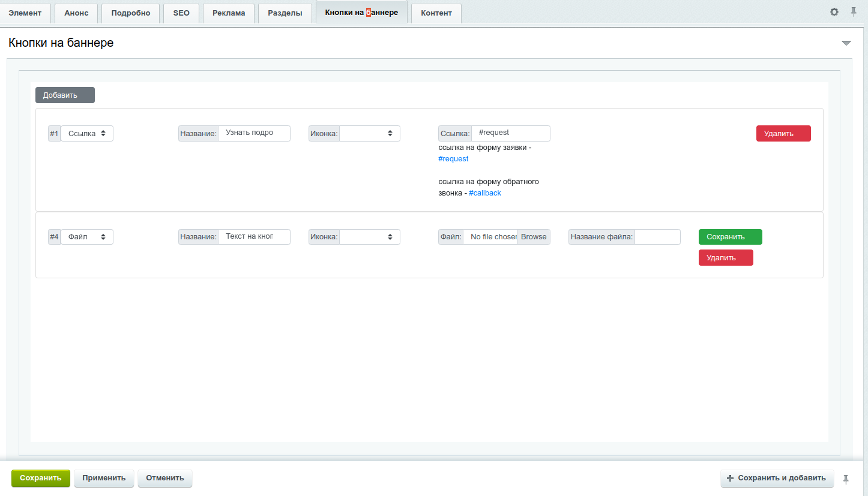Open the Ссылка type dropdown in row #1
The height and width of the screenshot is (496, 868).
click(x=87, y=134)
